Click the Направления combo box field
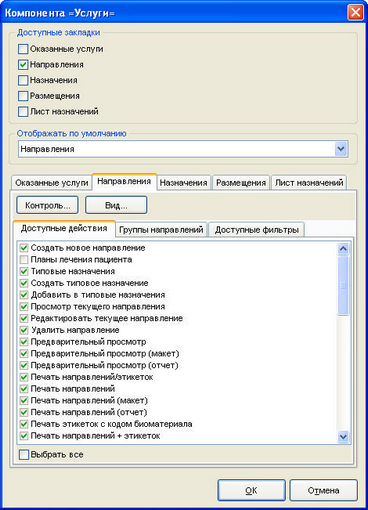368x510 pixels. 183,149
